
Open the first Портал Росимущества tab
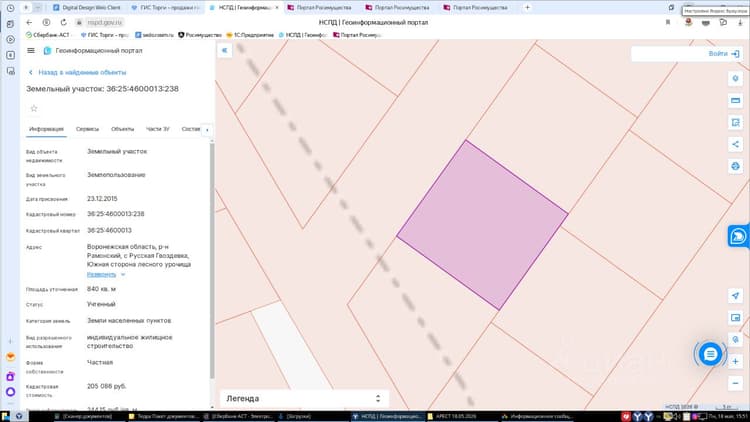[320, 8]
